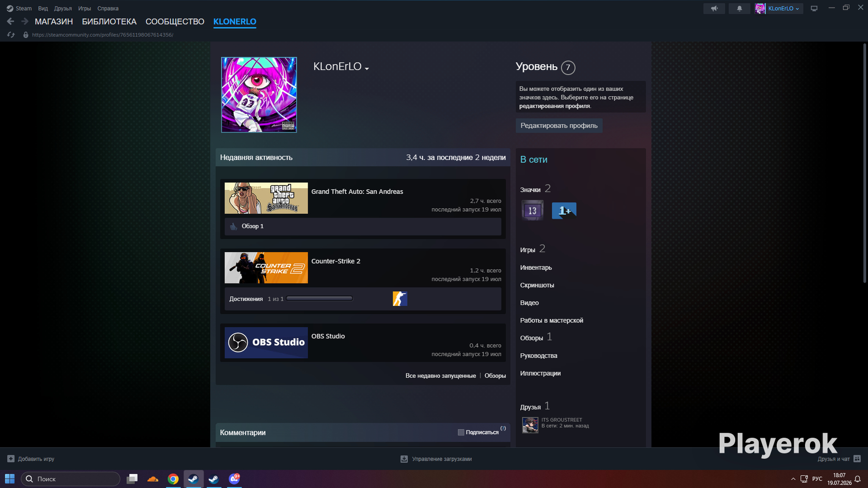Click the Steam taskbar icon next to Discord
This screenshot has height=488, width=868.
pos(214,479)
